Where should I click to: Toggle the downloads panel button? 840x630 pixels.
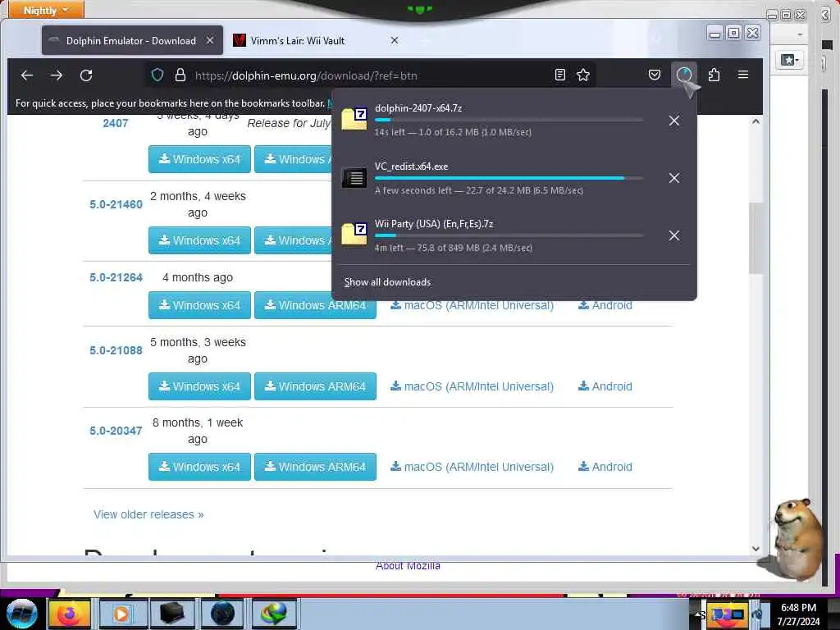(x=684, y=75)
